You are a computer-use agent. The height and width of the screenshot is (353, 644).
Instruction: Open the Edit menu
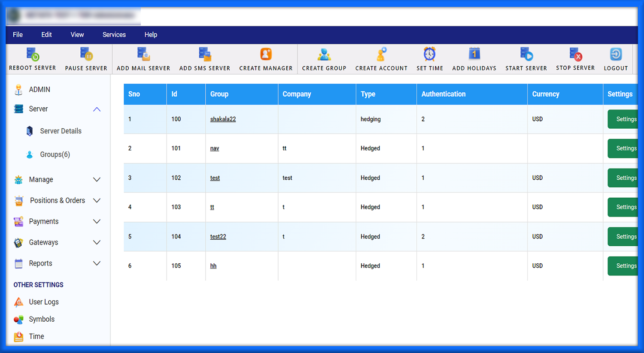tap(46, 35)
